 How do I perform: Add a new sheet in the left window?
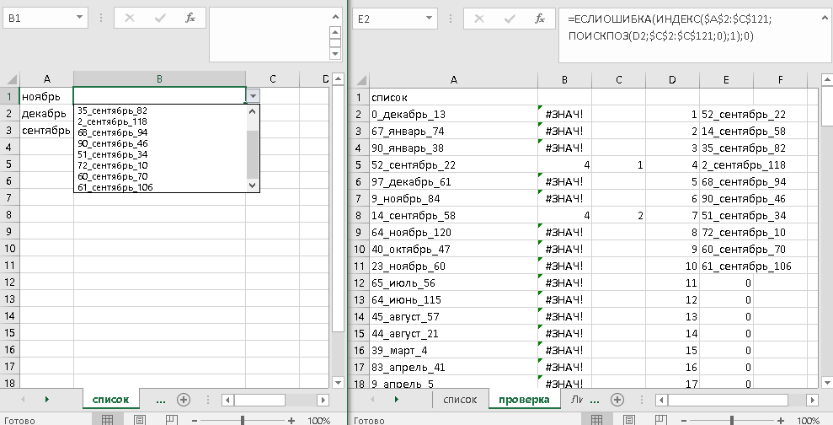[183, 399]
